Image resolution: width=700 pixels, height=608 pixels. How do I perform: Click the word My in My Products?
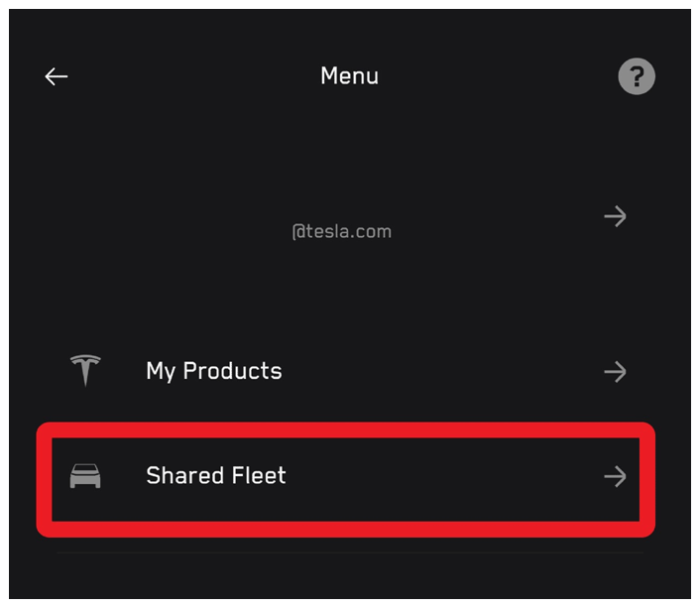click(161, 372)
